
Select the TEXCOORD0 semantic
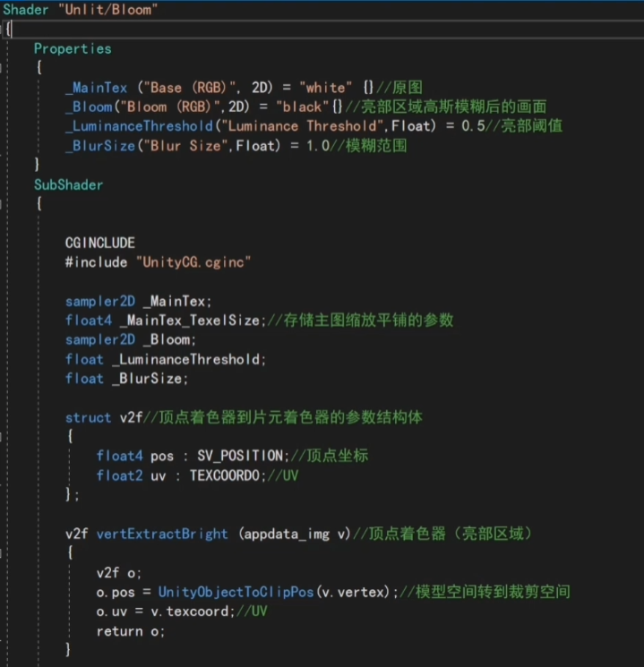click(225, 475)
